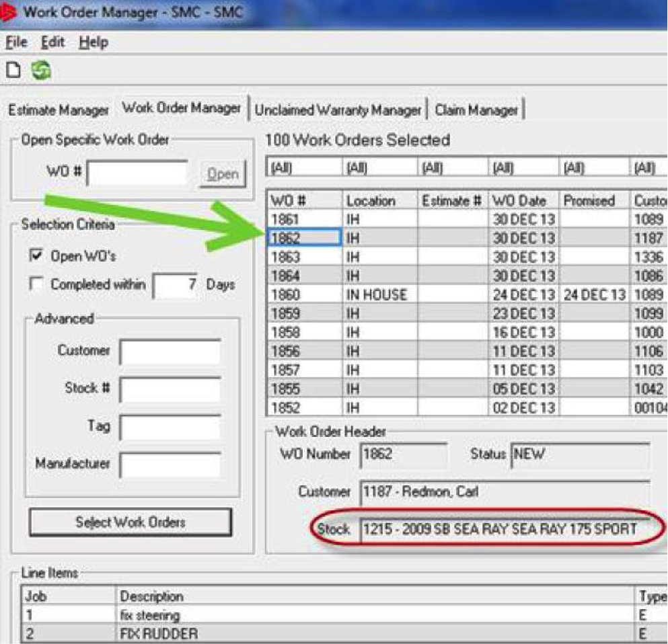Click WO date 02 DEC 13 cell
This screenshot has width=668, height=644.
523,407
